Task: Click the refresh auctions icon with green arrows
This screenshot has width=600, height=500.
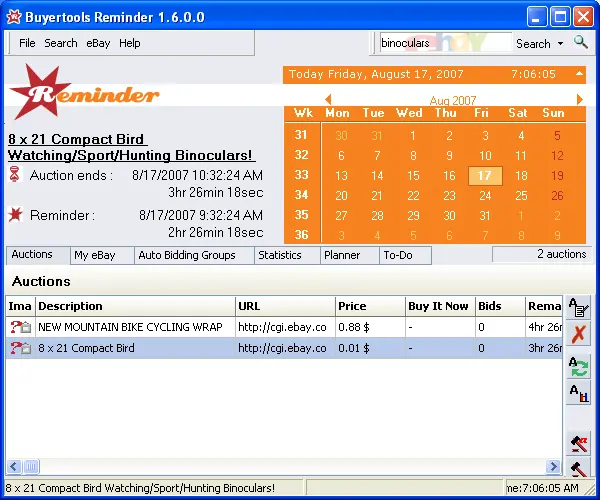Action: (x=578, y=366)
